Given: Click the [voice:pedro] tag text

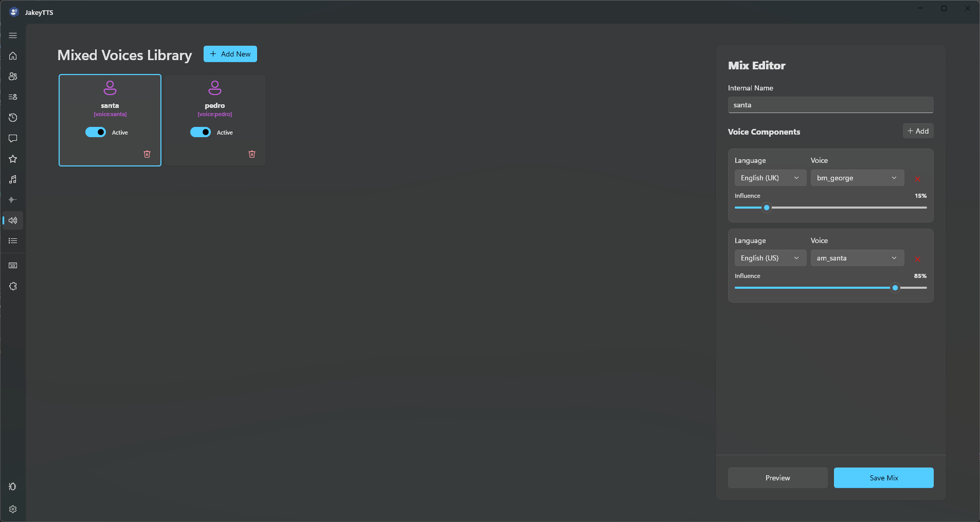Looking at the screenshot, I should 215,114.
